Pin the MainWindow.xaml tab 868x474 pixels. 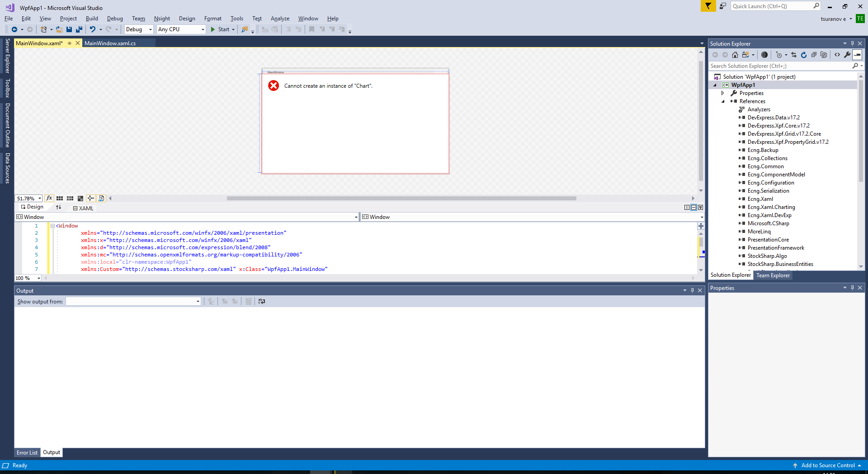click(x=69, y=43)
